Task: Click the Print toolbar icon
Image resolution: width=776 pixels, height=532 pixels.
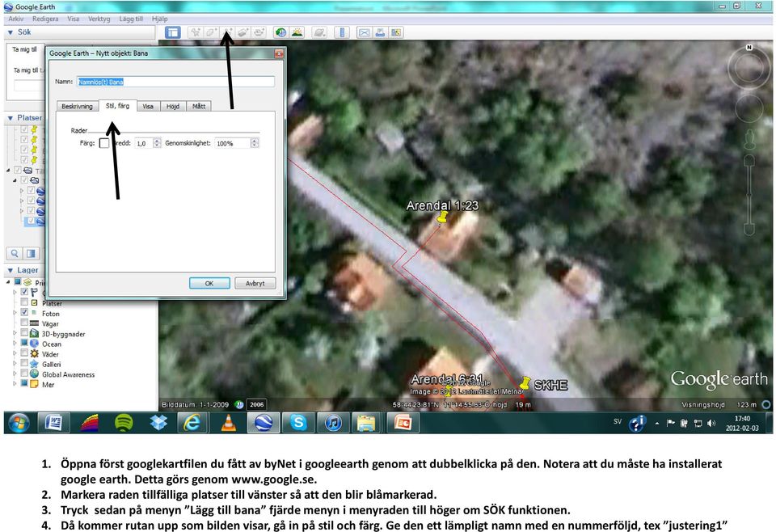Action: tap(380, 32)
